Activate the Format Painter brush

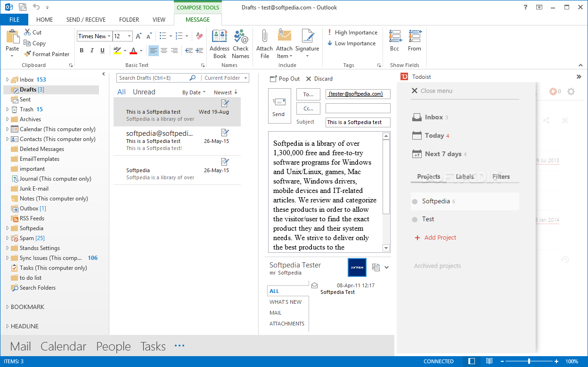coord(27,54)
